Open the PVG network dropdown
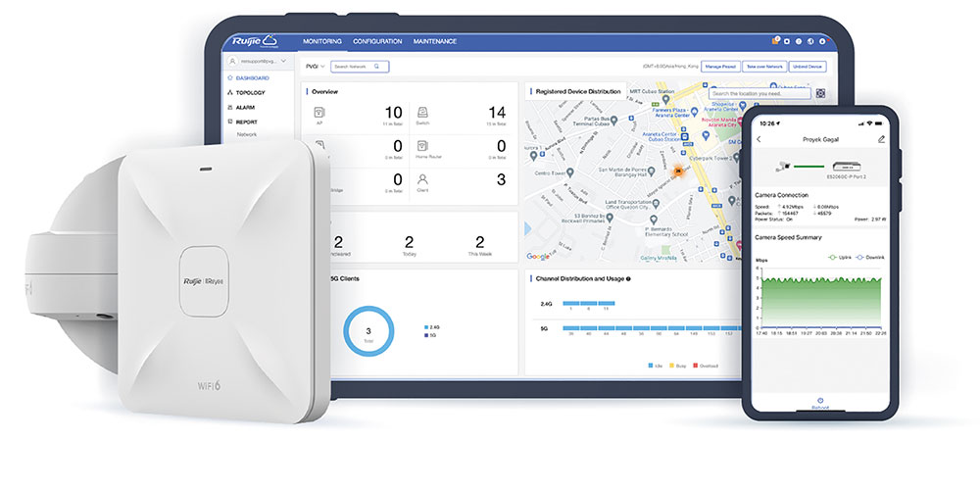The width and height of the screenshot is (980, 490). [314, 67]
